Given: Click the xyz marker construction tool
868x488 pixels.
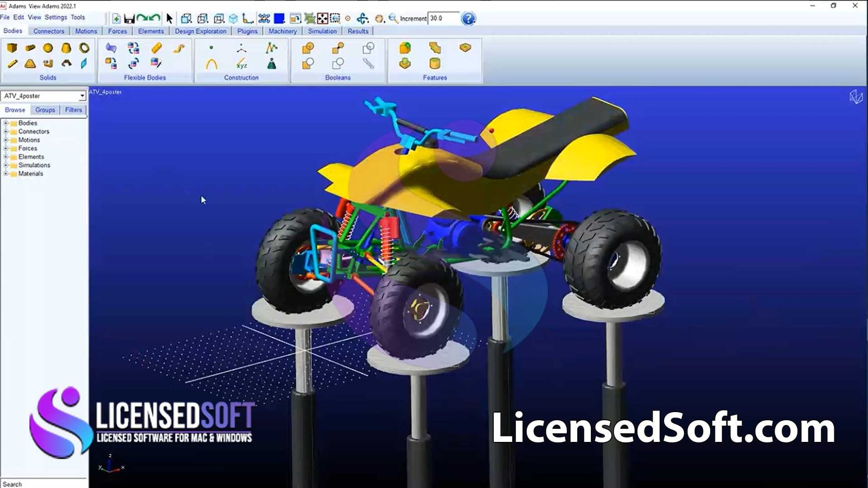Looking at the screenshot, I should 241,64.
